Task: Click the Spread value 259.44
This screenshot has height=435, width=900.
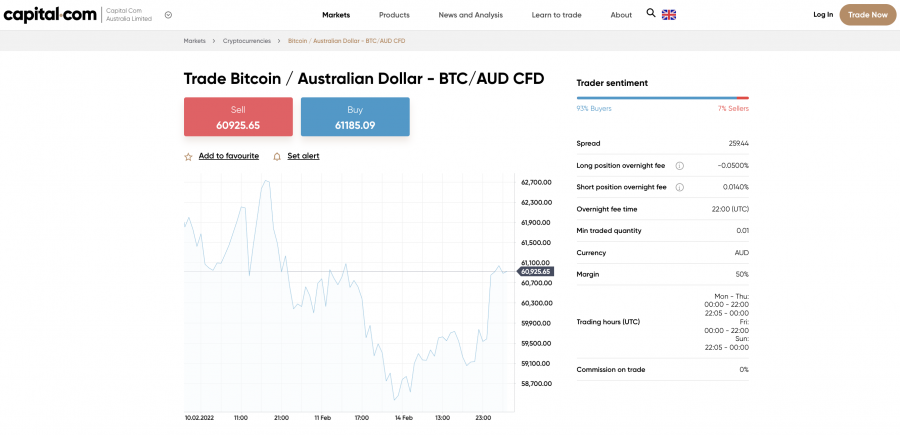Action: (x=739, y=143)
